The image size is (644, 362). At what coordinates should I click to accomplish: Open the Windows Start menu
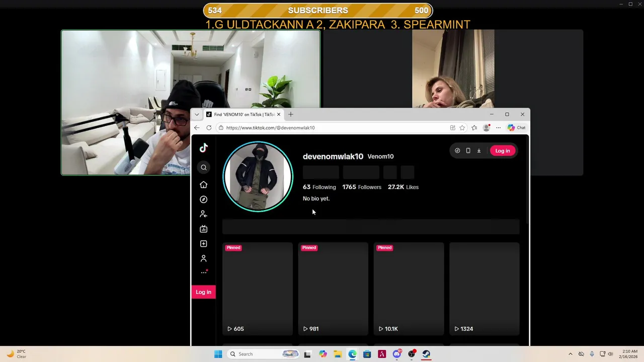point(218,354)
